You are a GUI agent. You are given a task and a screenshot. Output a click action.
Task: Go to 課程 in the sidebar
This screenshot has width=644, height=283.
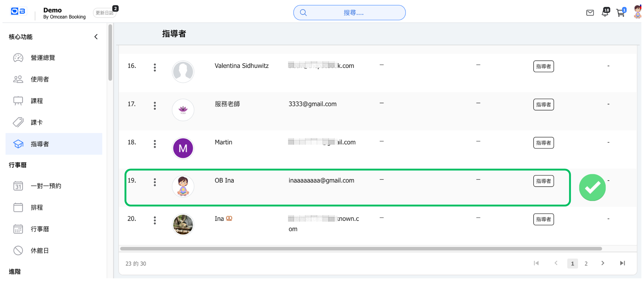(x=37, y=101)
